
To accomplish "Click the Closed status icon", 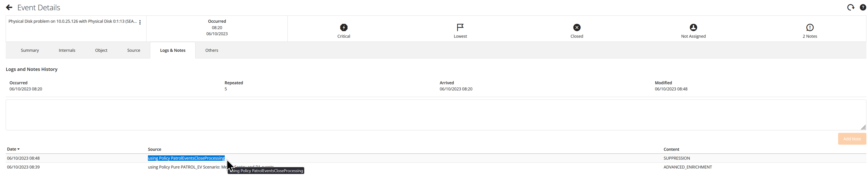I will (577, 27).
